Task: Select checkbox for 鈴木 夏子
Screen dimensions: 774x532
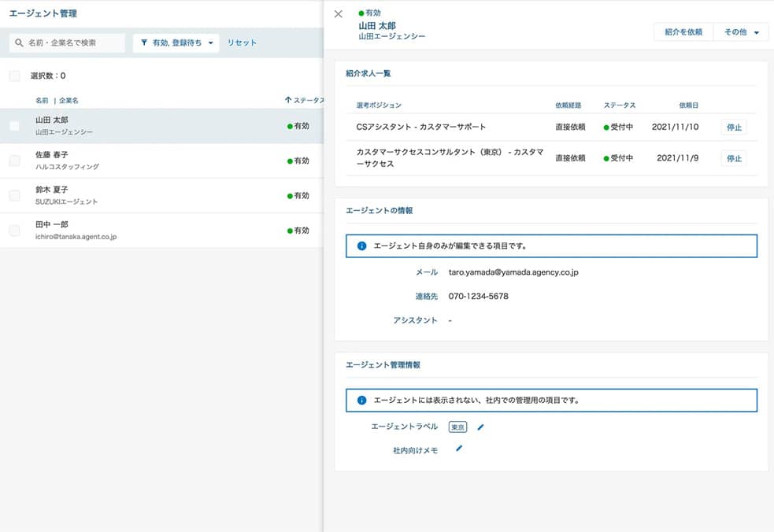Action: 15,195
